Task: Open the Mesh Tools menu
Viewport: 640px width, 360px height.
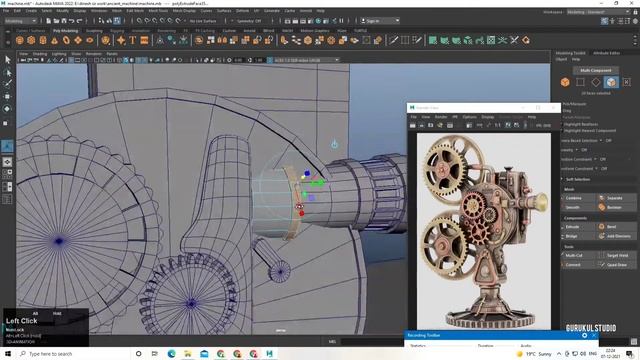Action: click(158, 11)
